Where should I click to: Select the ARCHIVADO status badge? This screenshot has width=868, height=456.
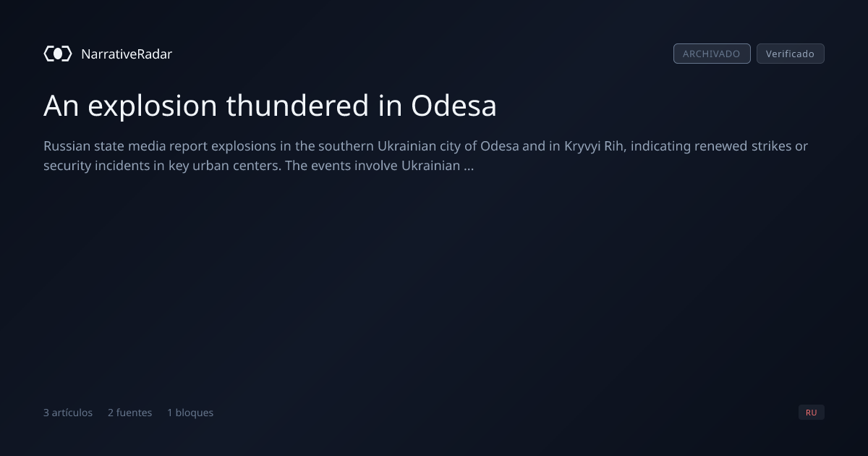[x=712, y=54]
